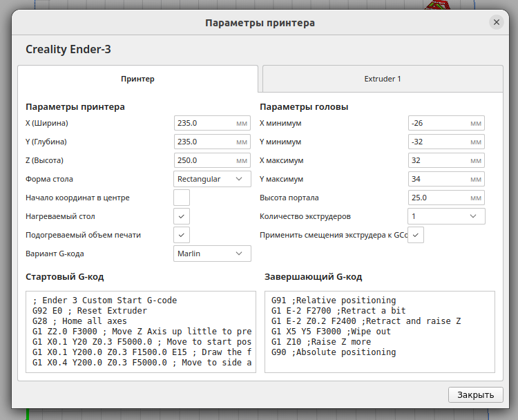
Task: Click the 'G28 ; Home all axes' line
Action: tap(79, 321)
